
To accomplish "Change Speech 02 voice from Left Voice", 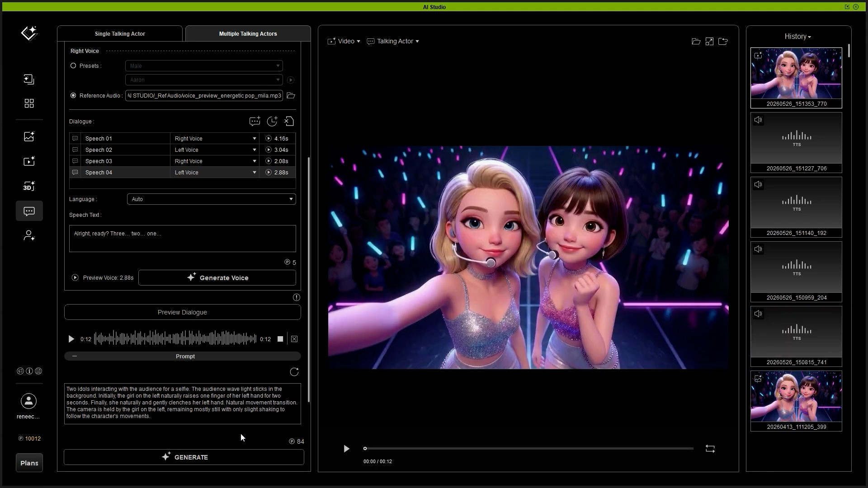I will click(215, 150).
